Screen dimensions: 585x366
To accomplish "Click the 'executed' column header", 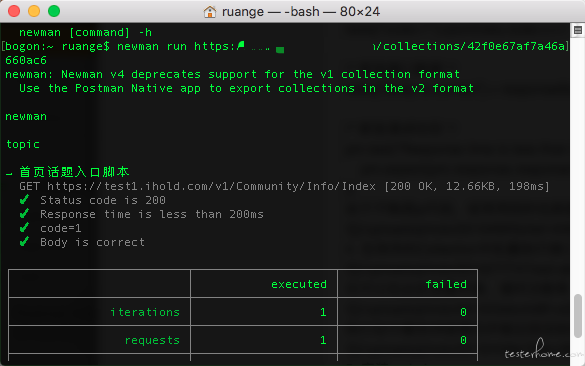I will [x=299, y=284].
